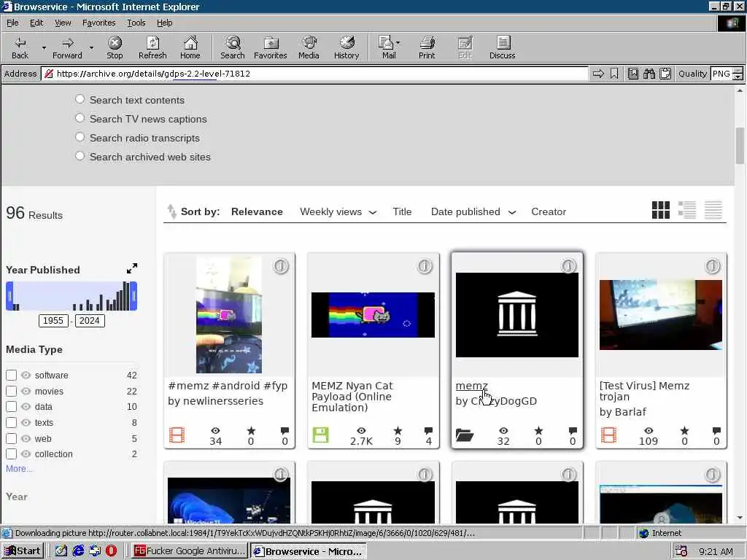This screenshot has width=747, height=560.
Task: Go to the Home page icon
Action: coord(190,48)
